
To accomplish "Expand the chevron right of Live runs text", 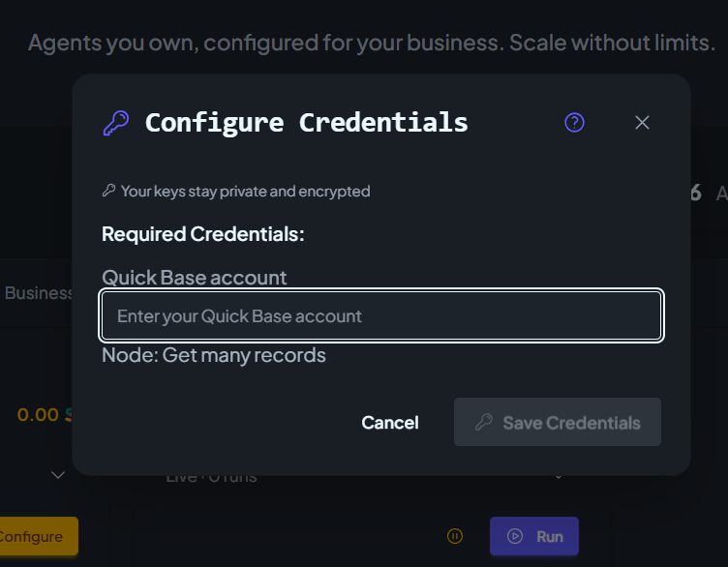I will [x=559, y=476].
